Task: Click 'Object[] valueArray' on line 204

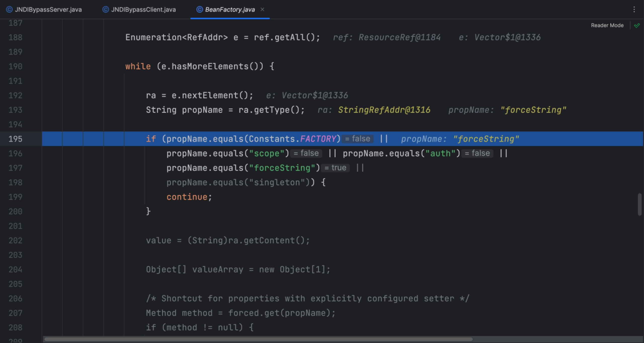Action: tap(195, 269)
